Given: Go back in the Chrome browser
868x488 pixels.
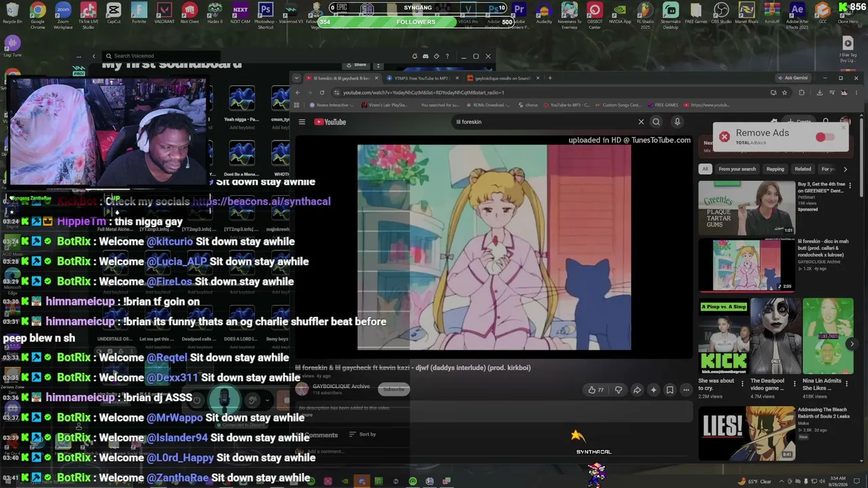Looking at the screenshot, I should pyautogui.click(x=297, y=92).
